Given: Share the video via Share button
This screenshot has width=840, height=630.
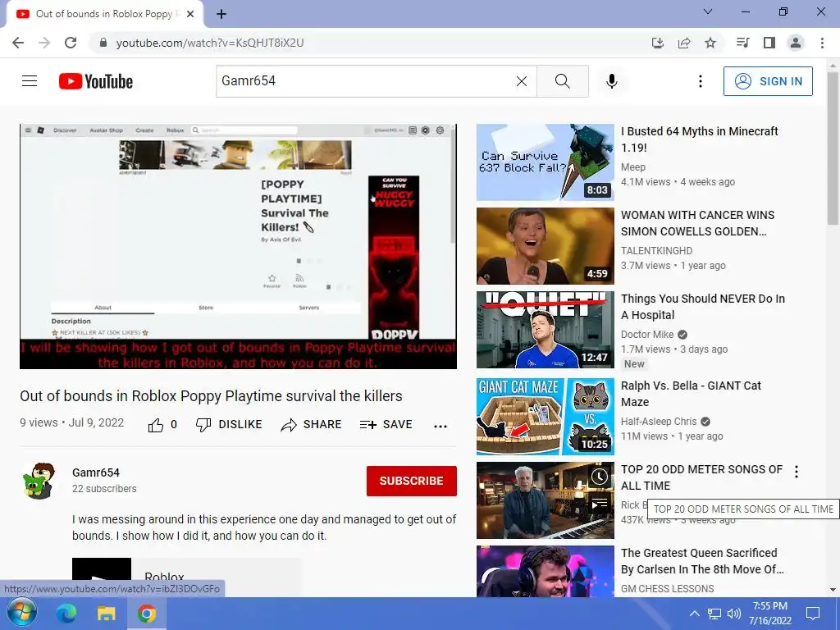Looking at the screenshot, I should (311, 425).
